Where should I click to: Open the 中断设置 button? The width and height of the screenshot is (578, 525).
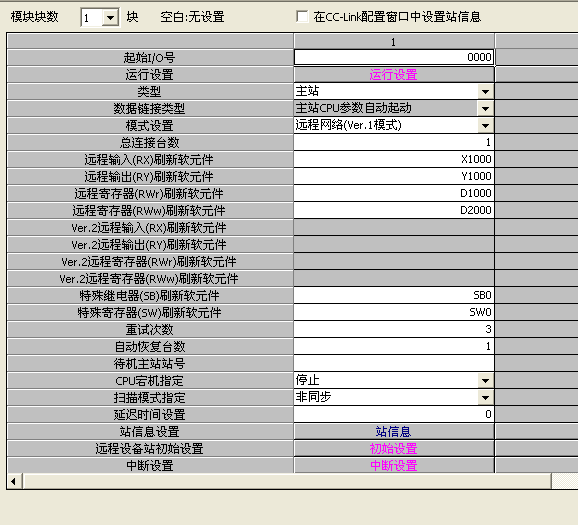pyautogui.click(x=394, y=465)
